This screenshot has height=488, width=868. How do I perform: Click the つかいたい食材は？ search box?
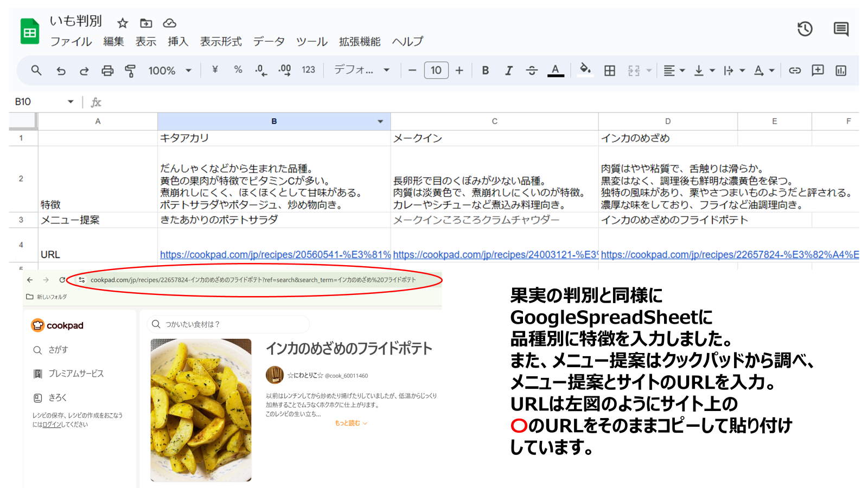228,324
